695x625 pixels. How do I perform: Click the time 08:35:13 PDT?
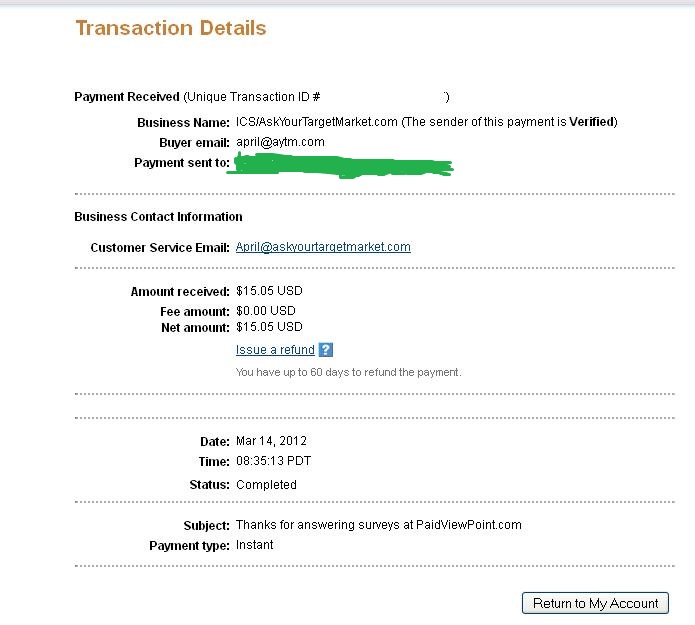(x=275, y=462)
